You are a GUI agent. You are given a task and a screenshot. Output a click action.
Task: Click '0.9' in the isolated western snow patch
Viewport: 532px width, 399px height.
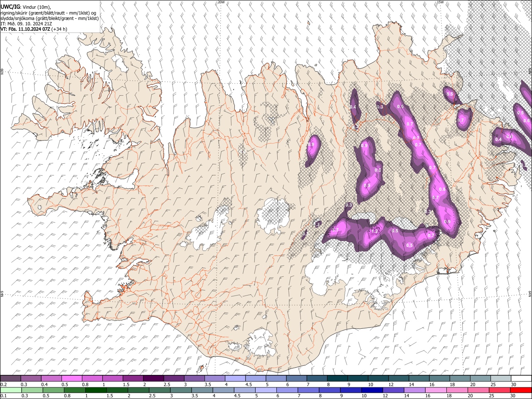pyautogui.click(x=311, y=144)
